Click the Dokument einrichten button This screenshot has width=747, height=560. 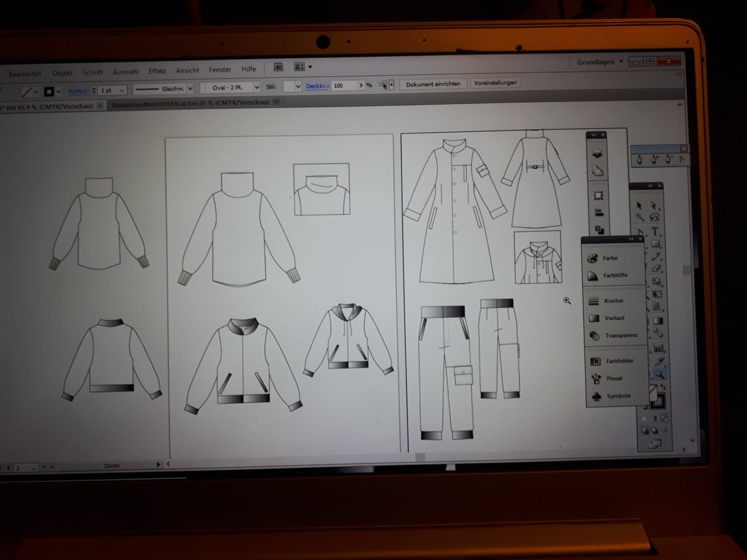coord(433,83)
